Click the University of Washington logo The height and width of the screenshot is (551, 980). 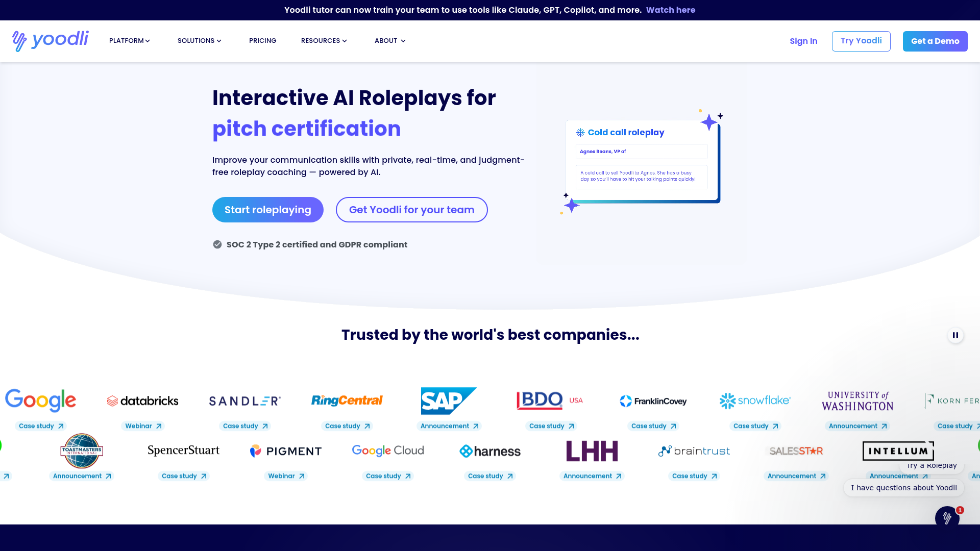(x=857, y=401)
